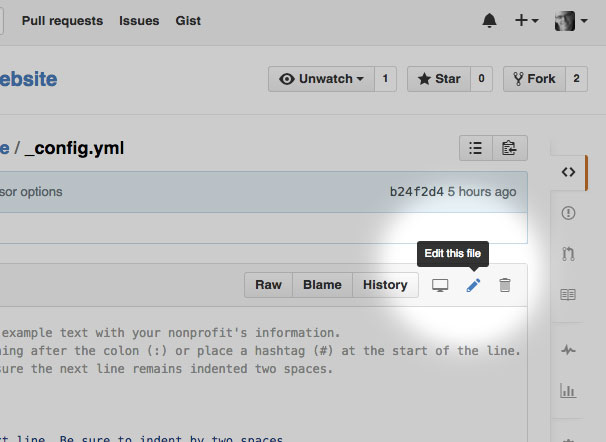
Task: Click the commit message ending in 'sor options'
Action: point(31,192)
